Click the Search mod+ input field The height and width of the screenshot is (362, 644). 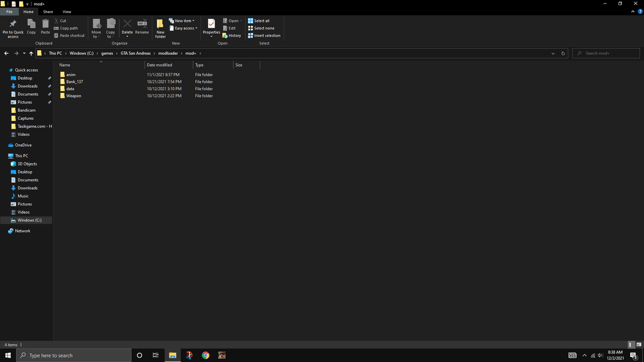[607, 53]
